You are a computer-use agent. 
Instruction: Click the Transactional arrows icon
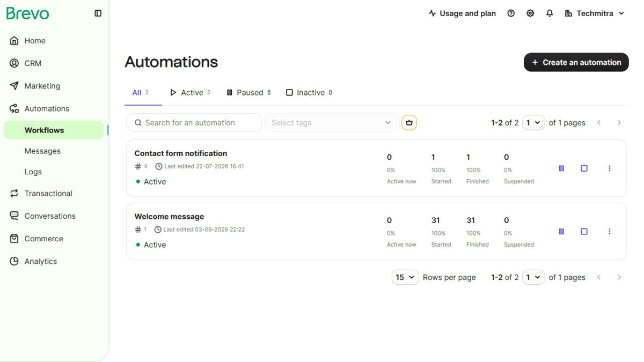coord(14,194)
